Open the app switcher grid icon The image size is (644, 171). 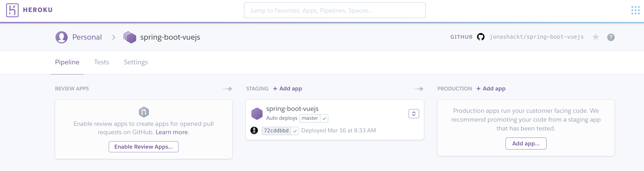click(x=635, y=10)
